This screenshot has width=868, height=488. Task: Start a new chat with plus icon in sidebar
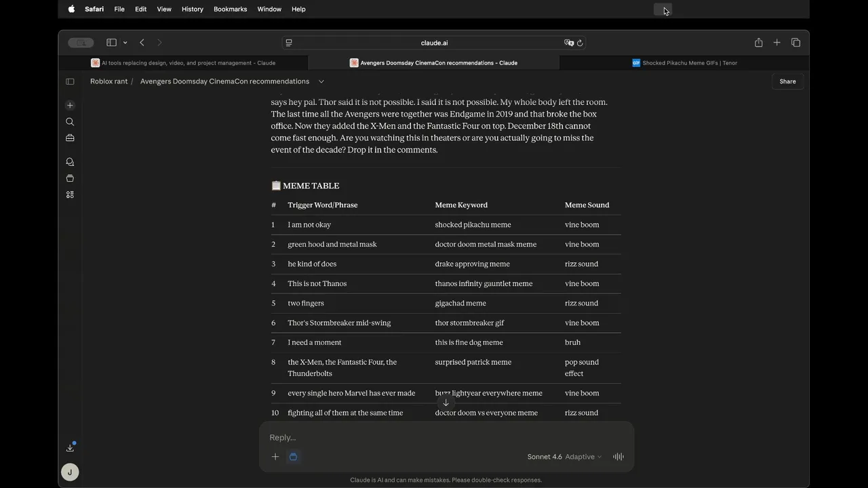coord(70,106)
